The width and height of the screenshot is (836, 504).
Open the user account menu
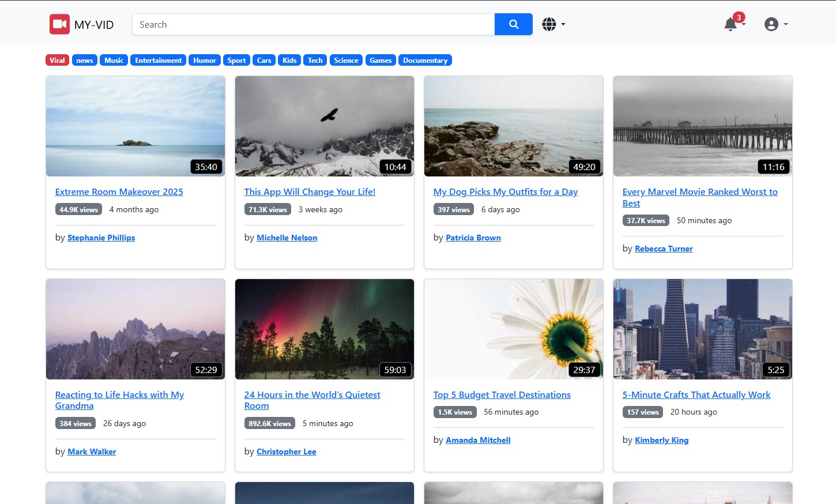coord(776,24)
